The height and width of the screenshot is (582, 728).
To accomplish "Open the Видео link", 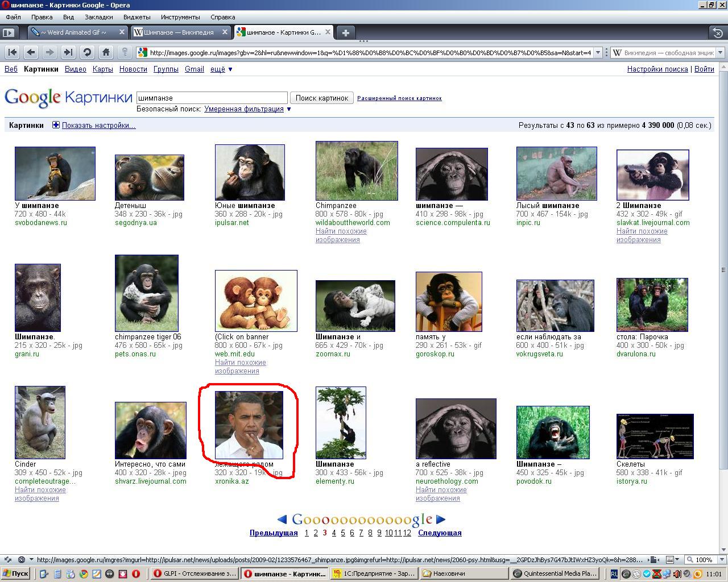I will [x=76, y=69].
